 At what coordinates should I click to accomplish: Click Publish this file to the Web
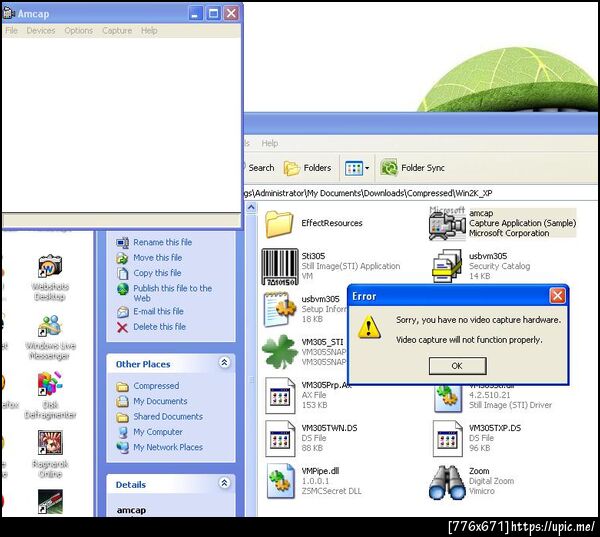(x=172, y=293)
